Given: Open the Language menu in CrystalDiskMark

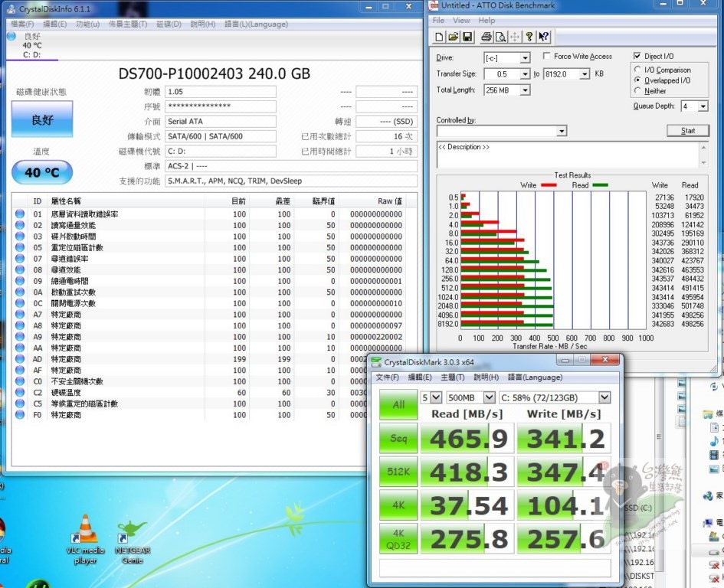Looking at the screenshot, I should [x=534, y=377].
